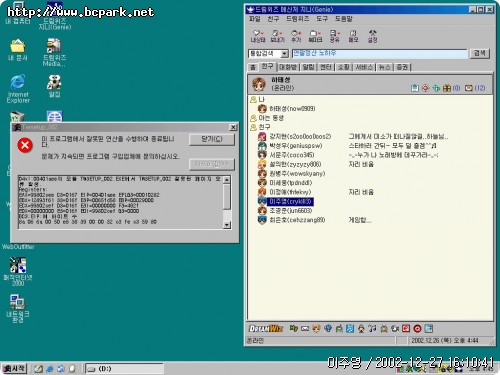Switch to the 쇼핑 tab
500x375 pixels.
pos(343,67)
